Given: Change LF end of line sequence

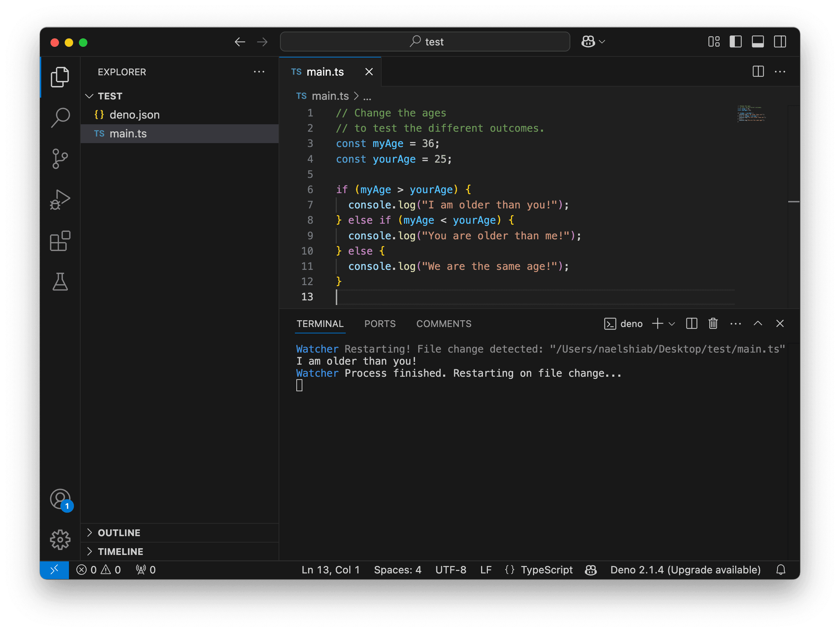Looking at the screenshot, I should click(486, 570).
